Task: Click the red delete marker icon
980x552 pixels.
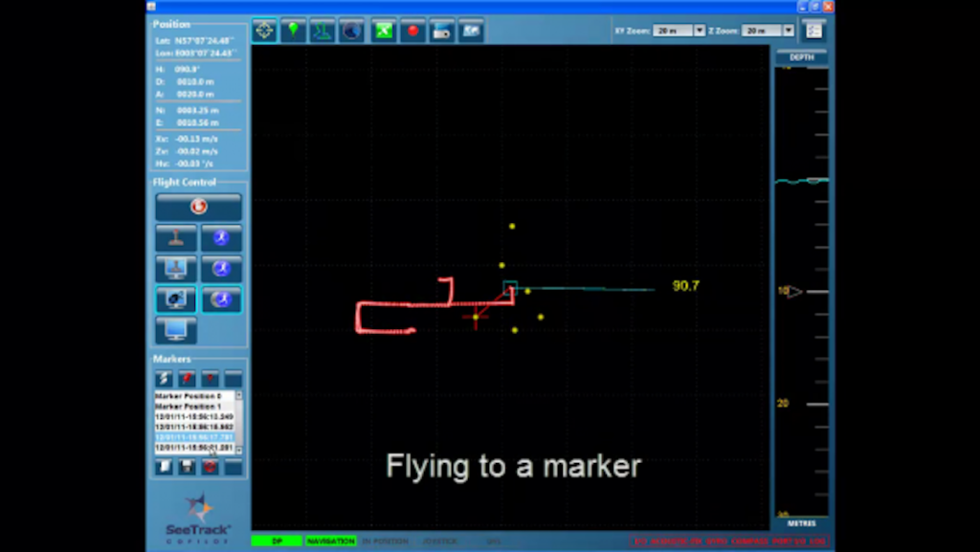Action: click(210, 467)
